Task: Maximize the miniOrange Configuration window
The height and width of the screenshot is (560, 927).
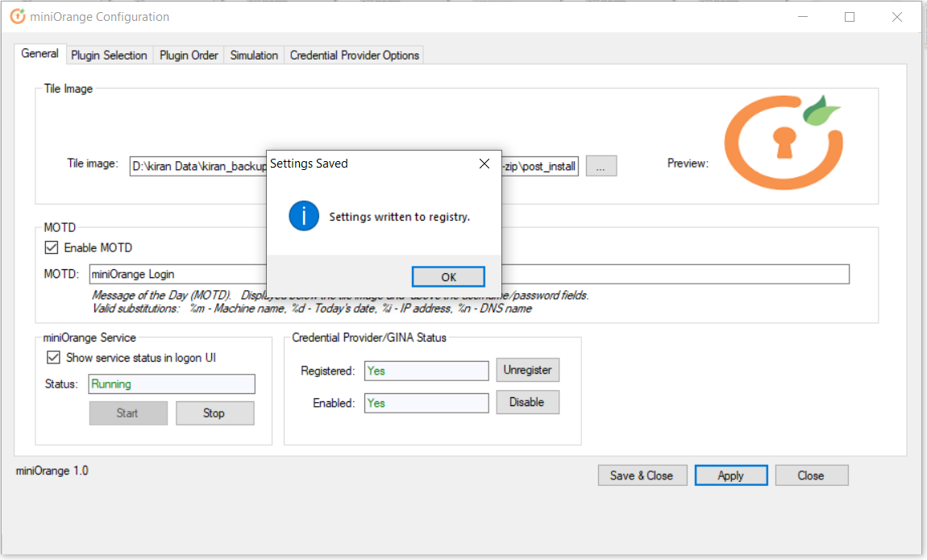Action: (x=850, y=17)
